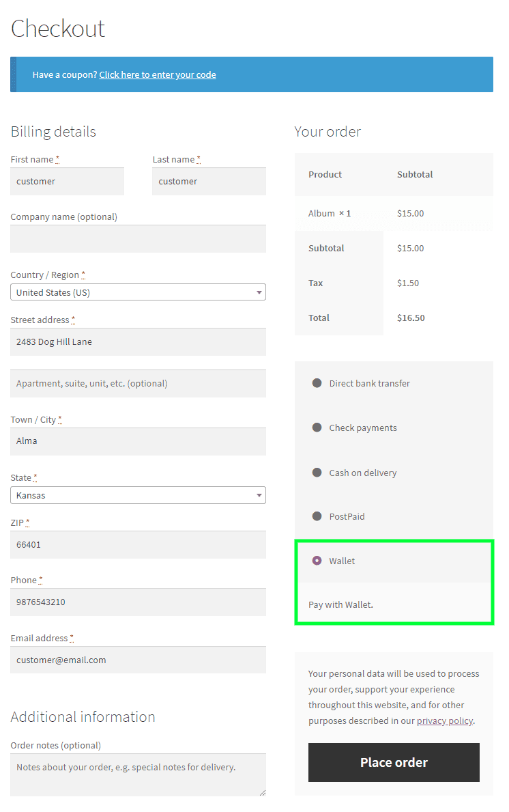Open the coupon code entry link
This screenshot has width=509, height=812.
point(158,75)
